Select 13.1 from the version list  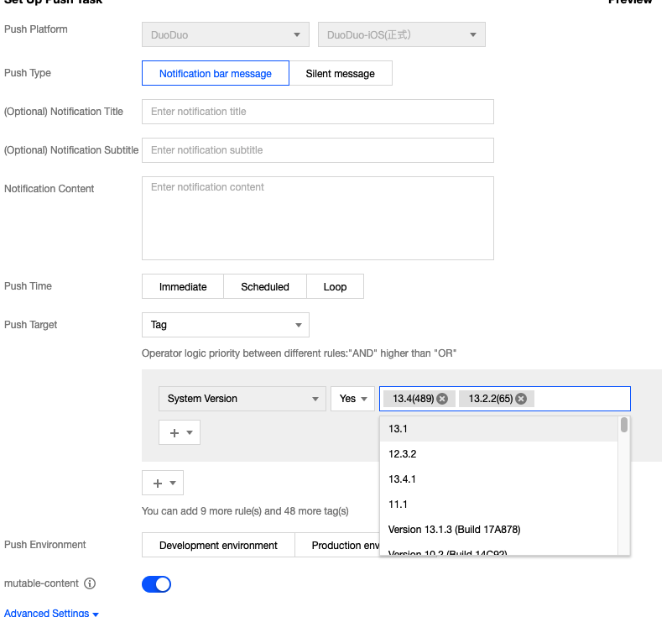[399, 428]
